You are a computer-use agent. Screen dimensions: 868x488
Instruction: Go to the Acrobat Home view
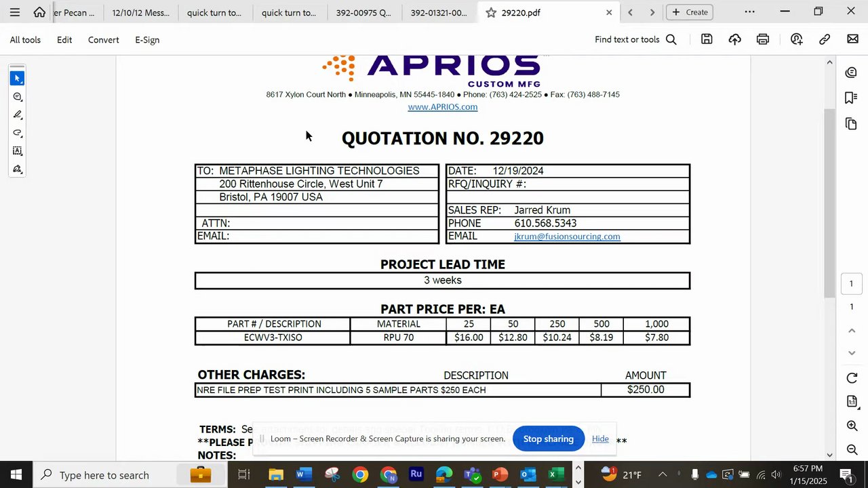click(39, 12)
